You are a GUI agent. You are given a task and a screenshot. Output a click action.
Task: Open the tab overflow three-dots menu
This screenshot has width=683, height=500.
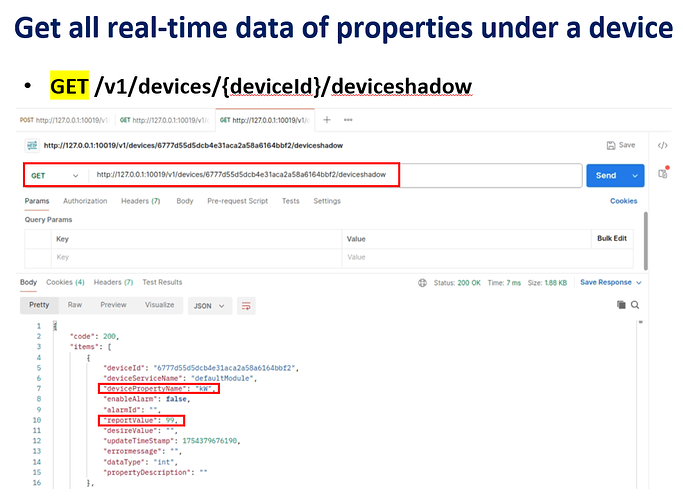(x=348, y=120)
